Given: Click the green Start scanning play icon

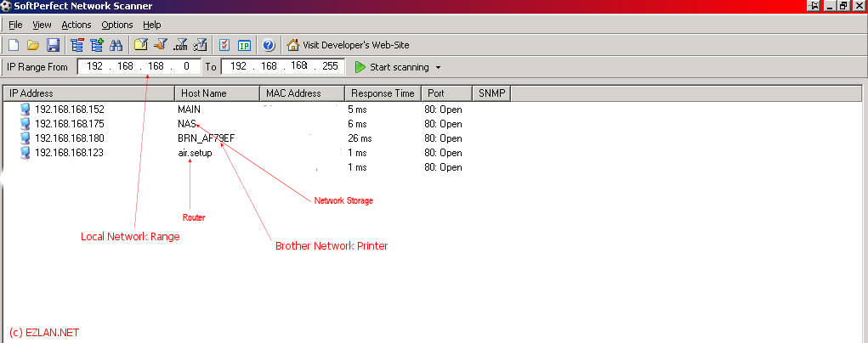Looking at the screenshot, I should [x=360, y=67].
